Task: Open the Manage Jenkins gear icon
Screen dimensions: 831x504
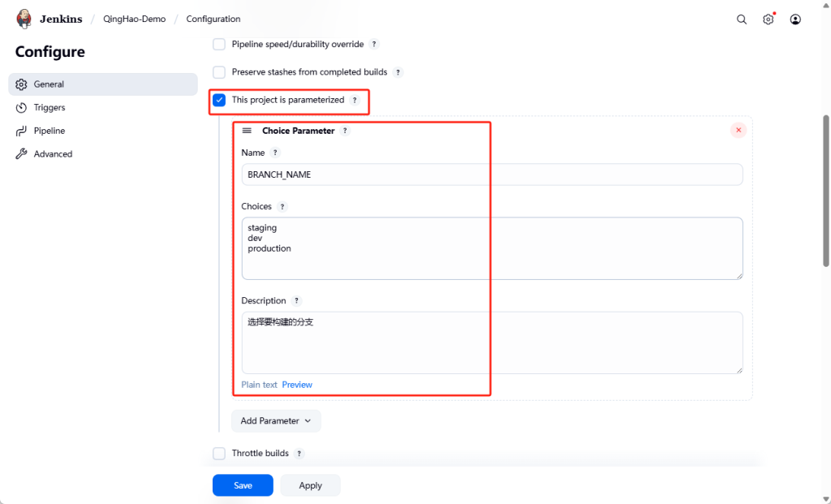Action: pyautogui.click(x=769, y=19)
